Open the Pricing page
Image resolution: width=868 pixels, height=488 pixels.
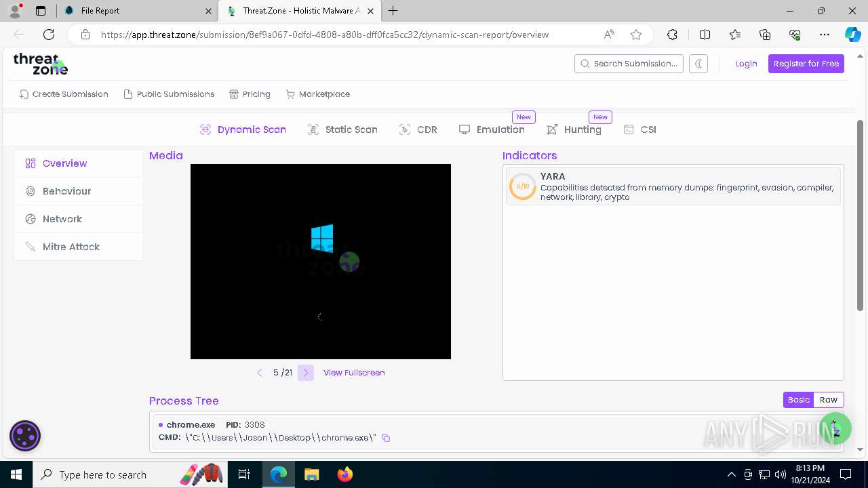coord(250,94)
